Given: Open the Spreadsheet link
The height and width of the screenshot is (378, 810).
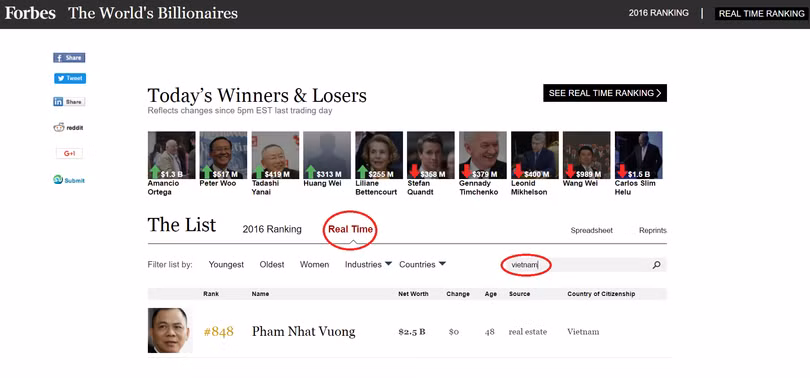Looking at the screenshot, I should [x=591, y=231].
